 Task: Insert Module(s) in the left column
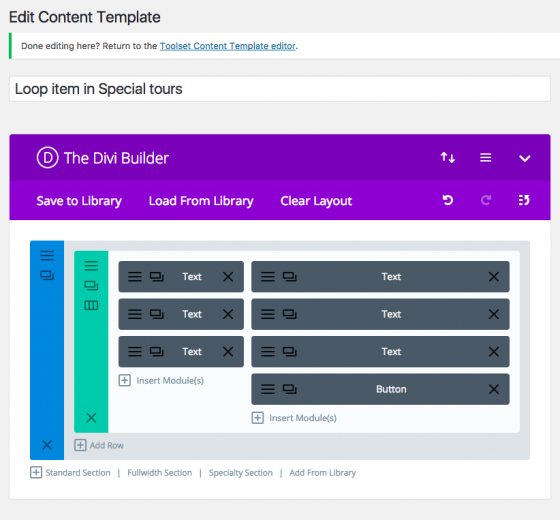161,380
